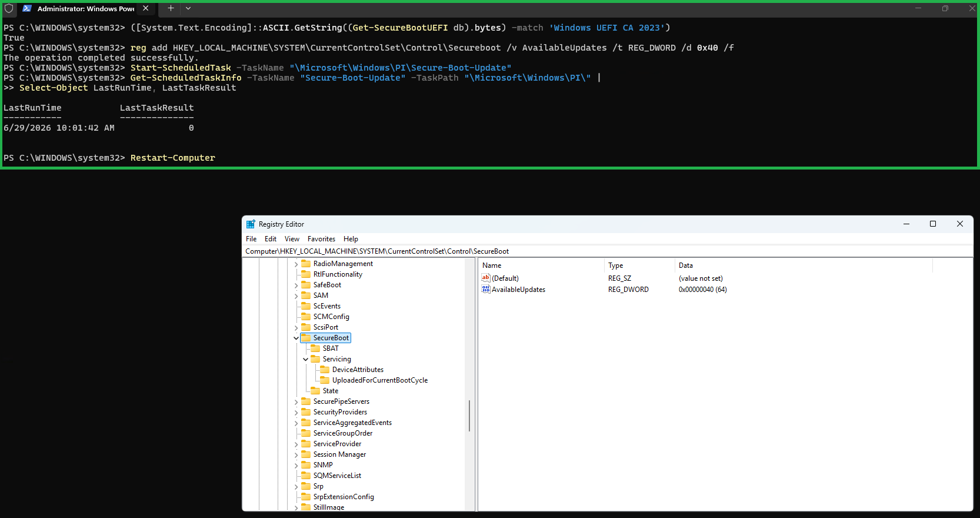Click the Registry Editor app icon

(x=251, y=224)
